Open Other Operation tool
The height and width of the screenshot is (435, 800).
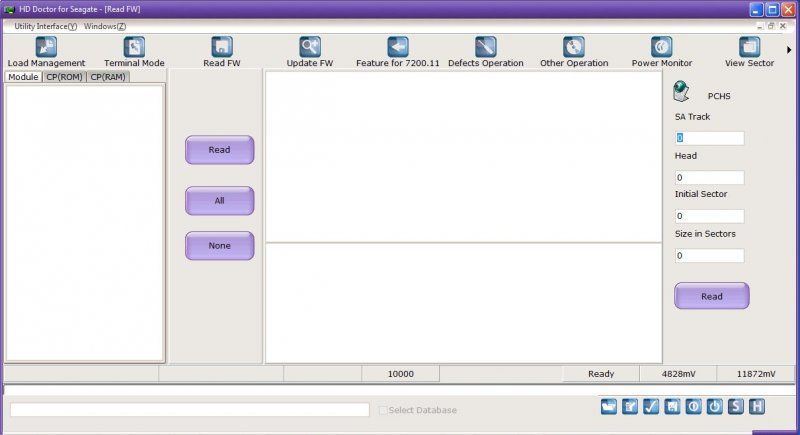[574, 52]
